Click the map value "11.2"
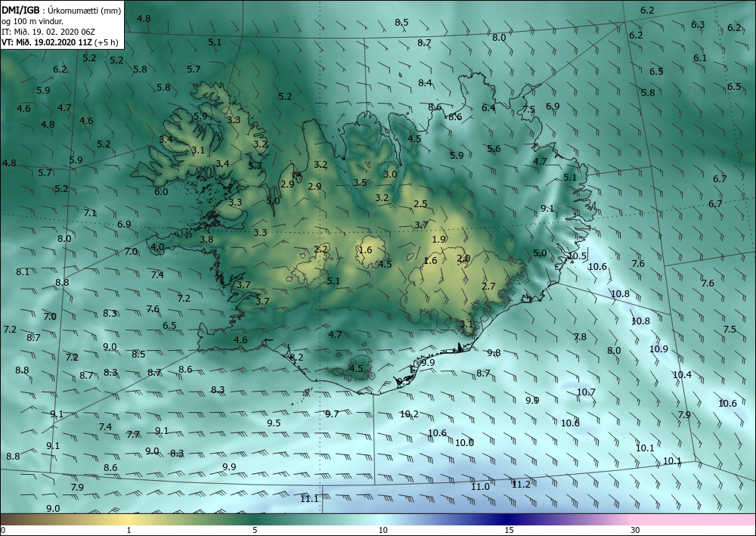The width and height of the screenshot is (756, 536). coord(521,485)
